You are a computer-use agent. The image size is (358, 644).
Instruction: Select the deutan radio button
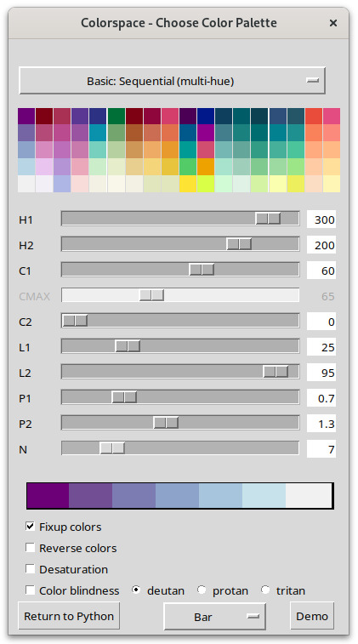(136, 590)
